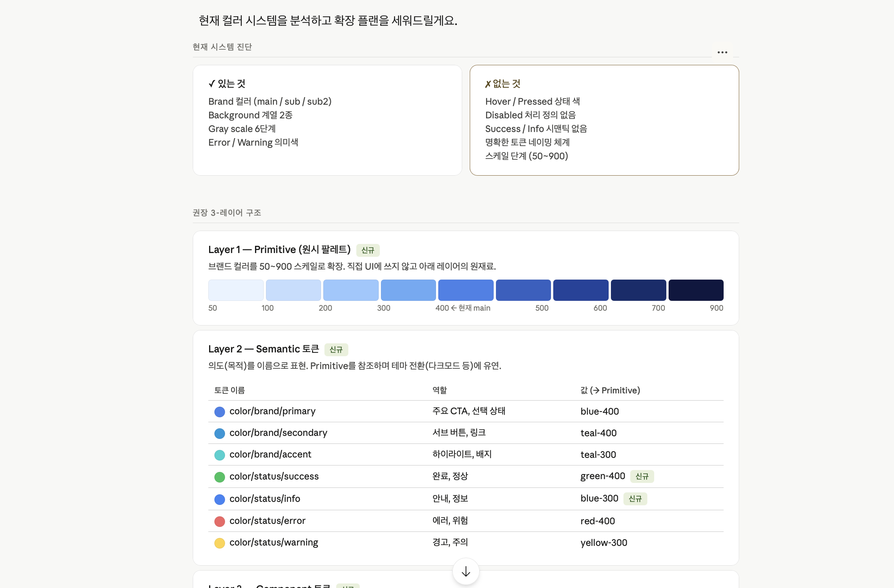The height and width of the screenshot is (588, 894).
Task: Click the color/brand/secondary color dot
Action: [220, 433]
